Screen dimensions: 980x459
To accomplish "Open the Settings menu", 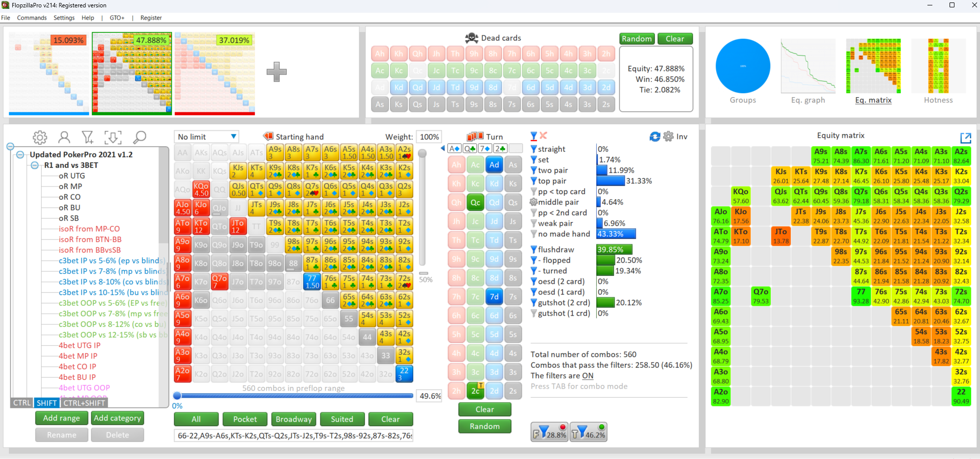I will point(64,18).
